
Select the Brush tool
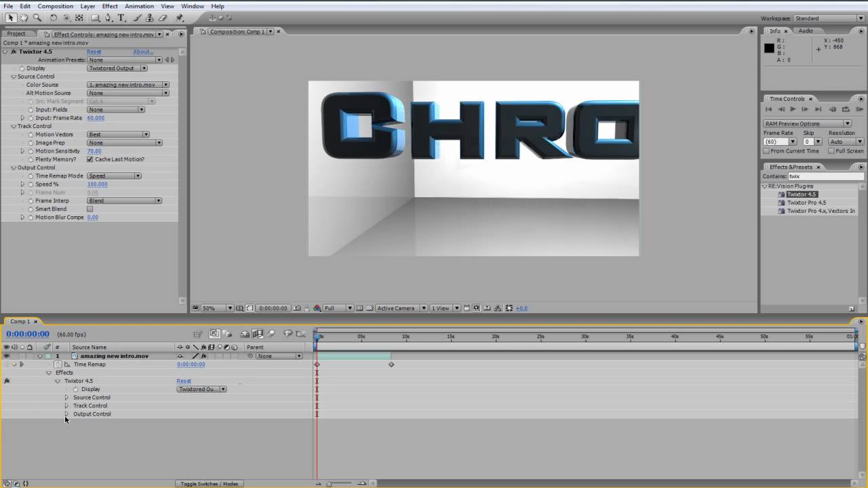coord(138,18)
